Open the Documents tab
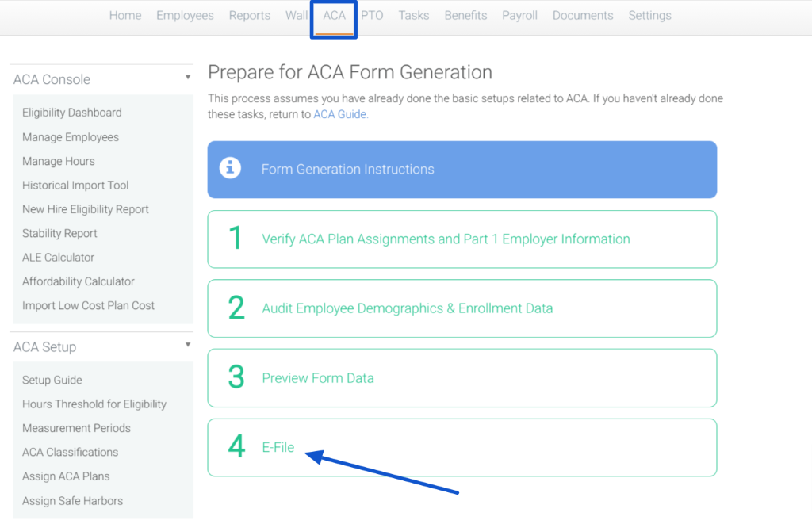Screen dimensions: 812x524 coord(583,16)
